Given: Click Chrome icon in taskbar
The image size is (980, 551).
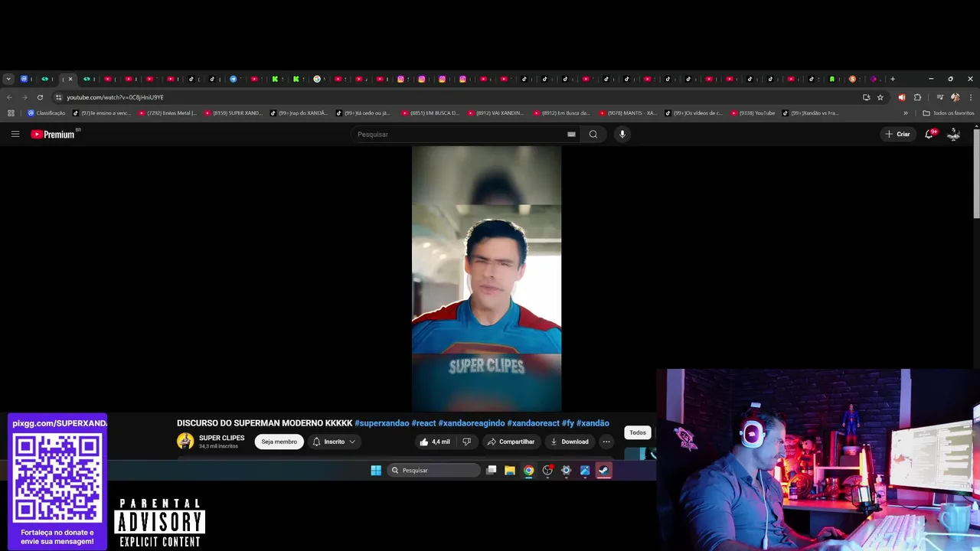Looking at the screenshot, I should 528,471.
